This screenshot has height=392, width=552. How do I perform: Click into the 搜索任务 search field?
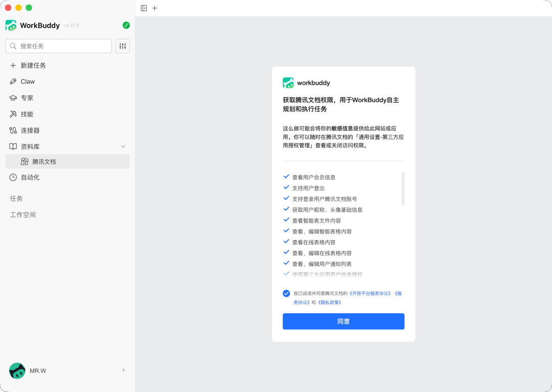pyautogui.click(x=58, y=46)
